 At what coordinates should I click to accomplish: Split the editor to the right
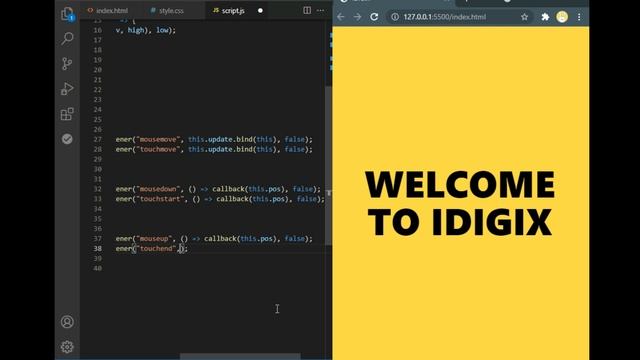(307, 11)
